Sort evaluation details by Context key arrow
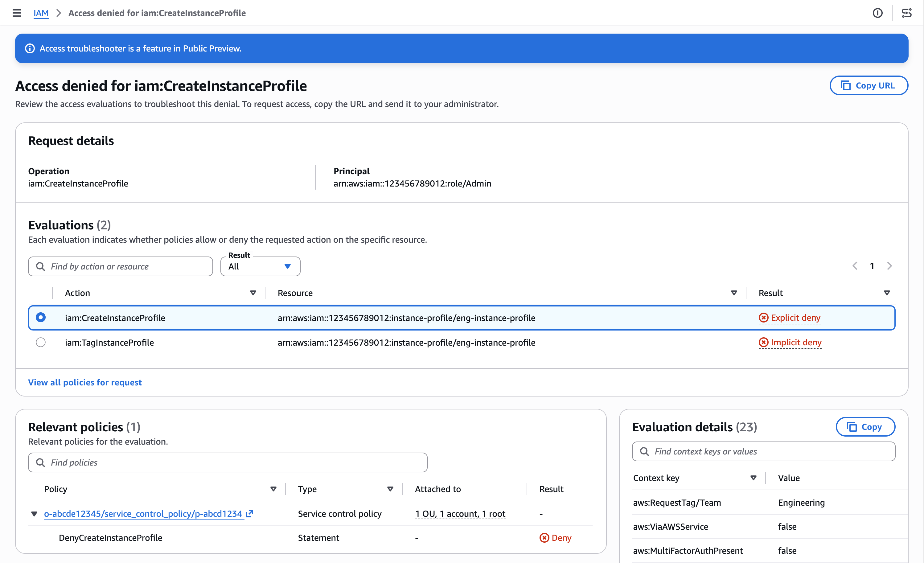This screenshot has width=924, height=563. 754,478
